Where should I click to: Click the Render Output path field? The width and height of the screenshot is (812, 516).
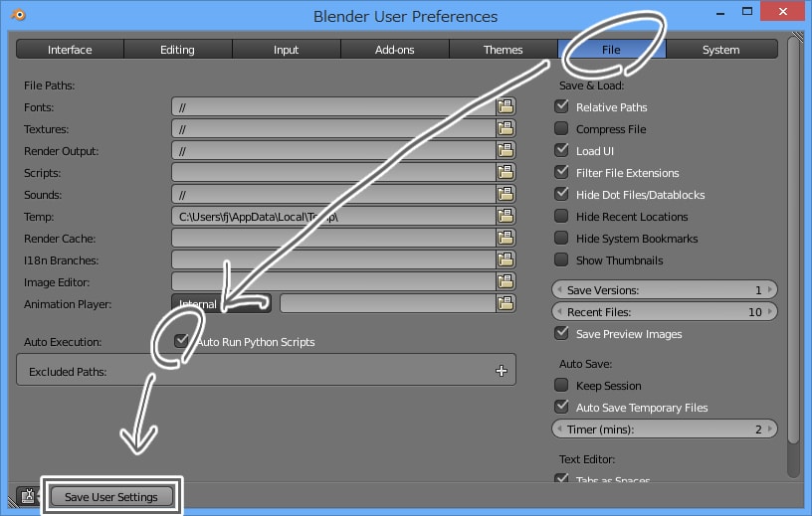[x=333, y=150]
